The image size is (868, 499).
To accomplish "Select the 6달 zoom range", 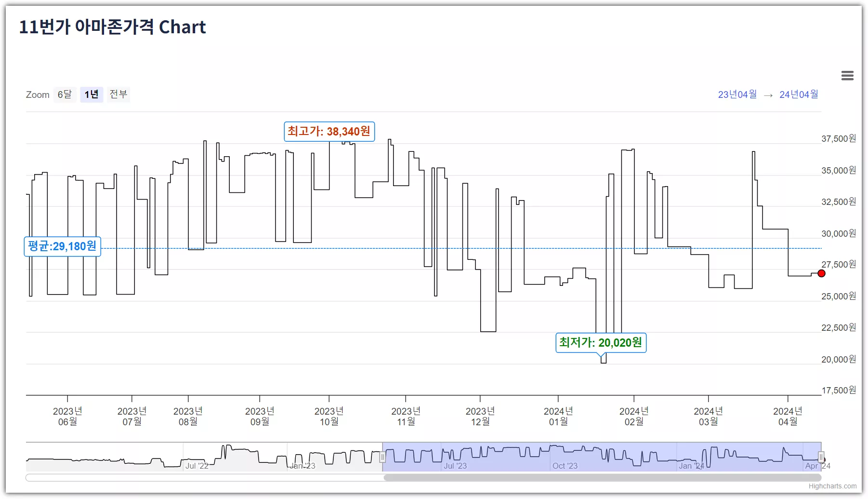I will pos(65,94).
